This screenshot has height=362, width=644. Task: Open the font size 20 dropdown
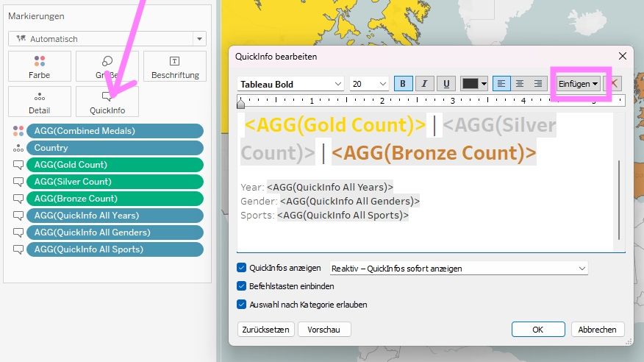pos(369,84)
